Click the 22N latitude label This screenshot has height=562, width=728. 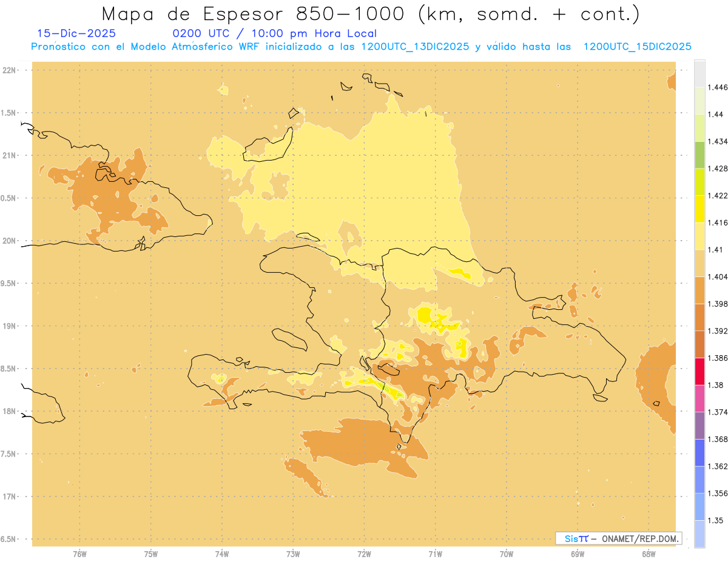(x=10, y=70)
